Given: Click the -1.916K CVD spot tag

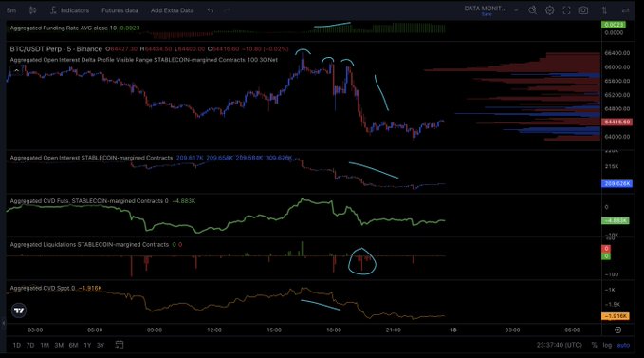Looking at the screenshot, I should [x=616, y=316].
